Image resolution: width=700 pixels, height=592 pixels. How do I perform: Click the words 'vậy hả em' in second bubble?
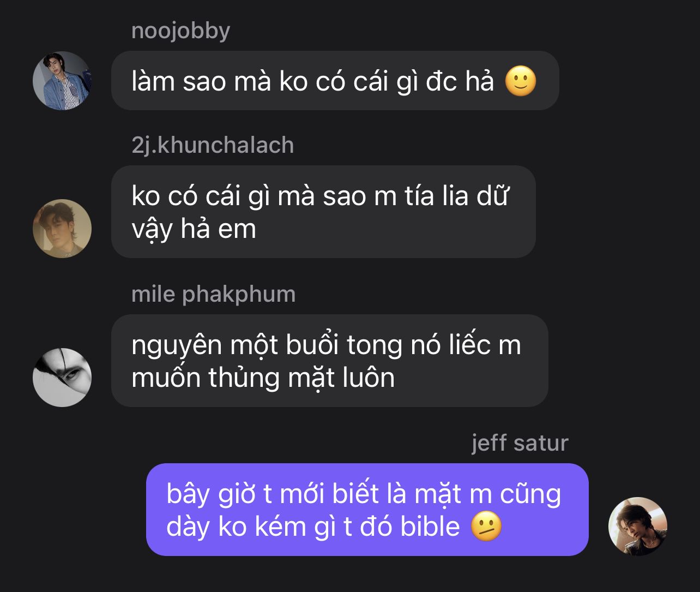tap(194, 229)
